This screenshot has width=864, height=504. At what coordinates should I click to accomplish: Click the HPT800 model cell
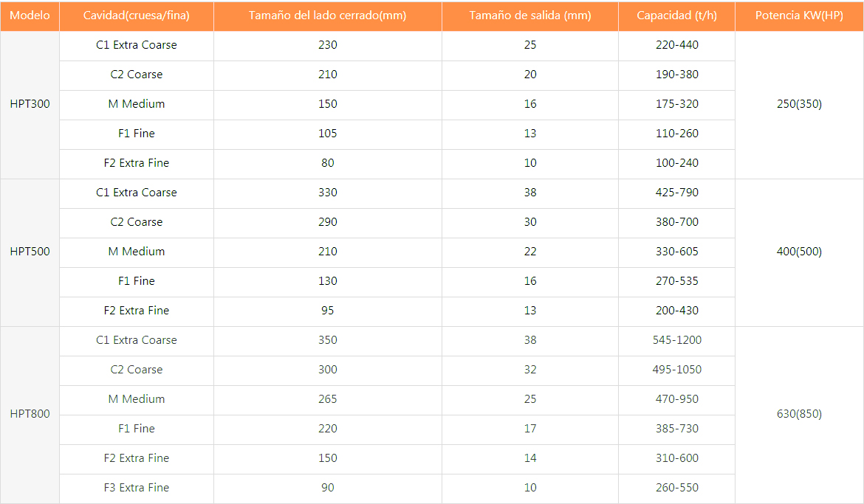click(x=30, y=414)
